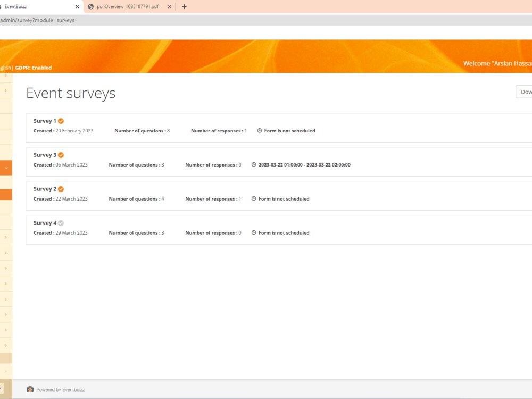Click the clock icon in Survey 4 row
The image size is (532, 399).
tap(254, 232)
